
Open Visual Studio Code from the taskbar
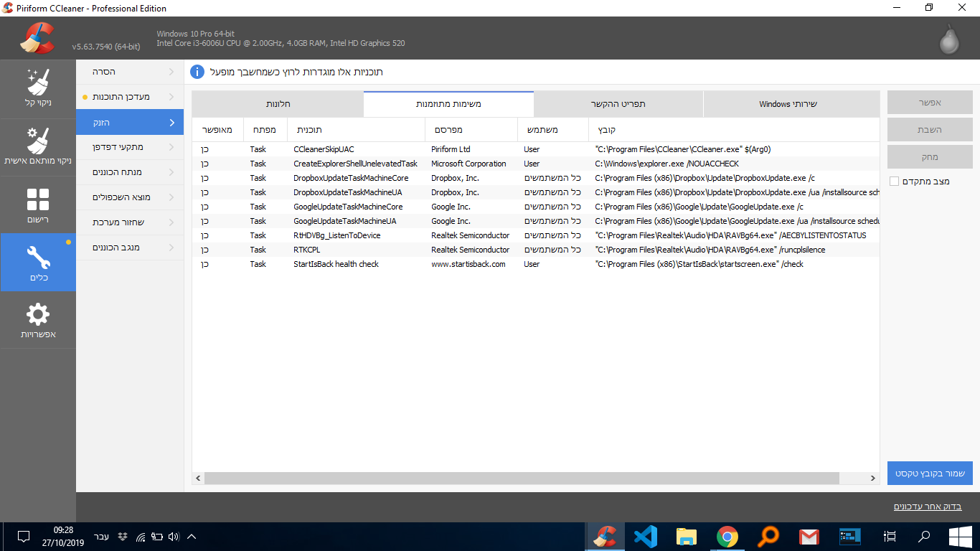click(646, 536)
